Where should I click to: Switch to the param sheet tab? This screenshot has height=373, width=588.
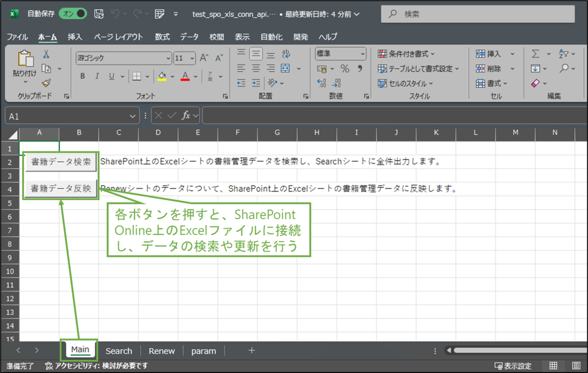[x=203, y=351]
